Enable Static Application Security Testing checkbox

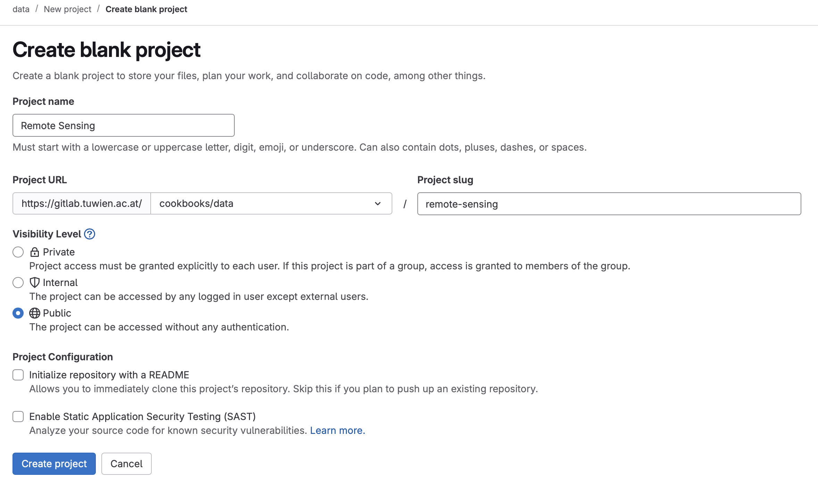[x=18, y=417]
